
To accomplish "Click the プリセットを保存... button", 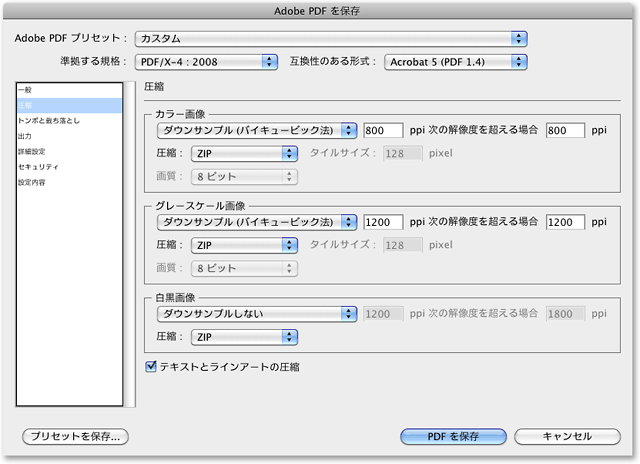I will [76, 436].
